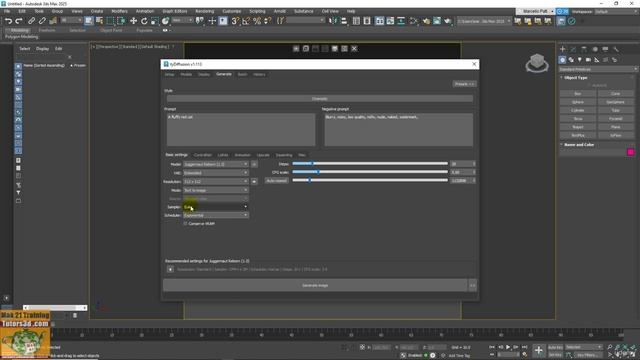
Task: Activate Select and Rotate tool
Action: click(x=144, y=21)
